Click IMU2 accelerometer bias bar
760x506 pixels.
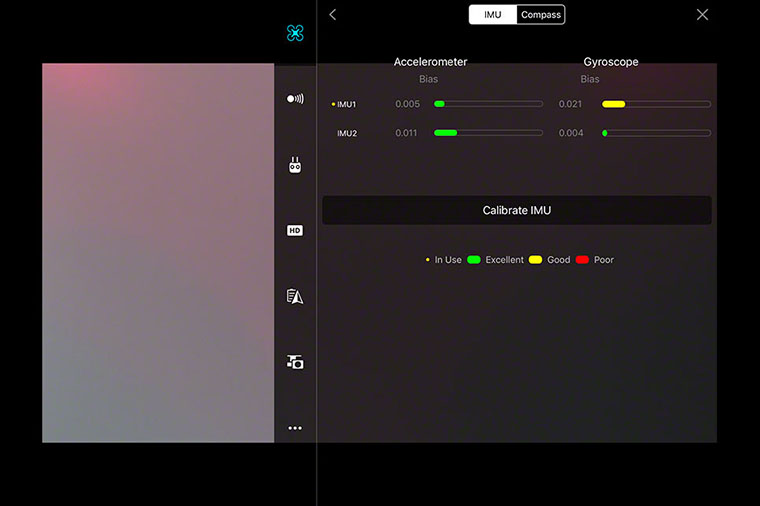tap(489, 133)
